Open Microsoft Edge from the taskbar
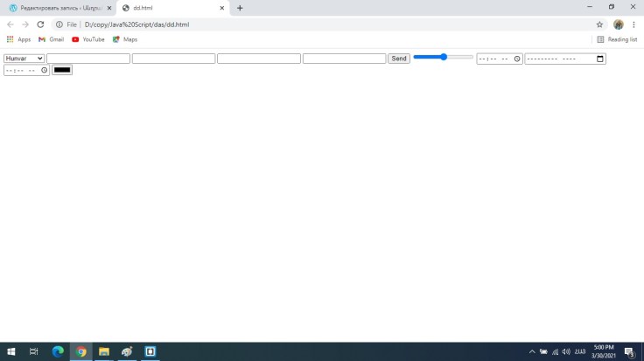 58,351
